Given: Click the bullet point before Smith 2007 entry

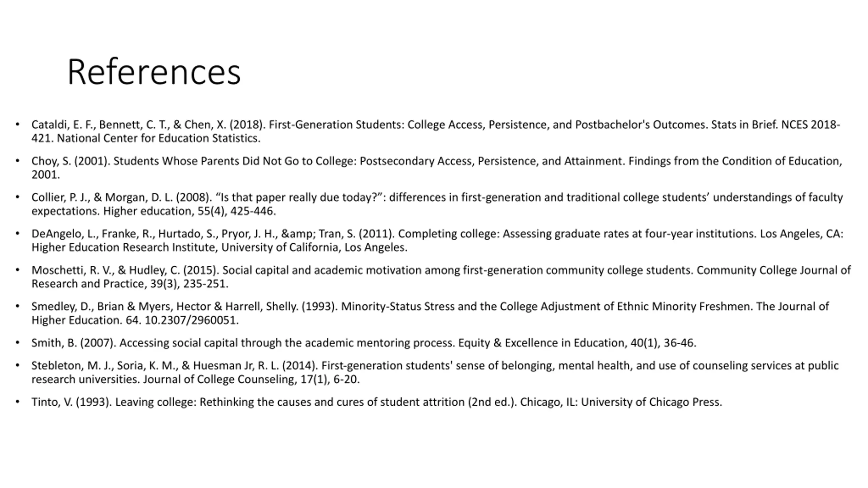Looking at the screenshot, I should point(17,343).
